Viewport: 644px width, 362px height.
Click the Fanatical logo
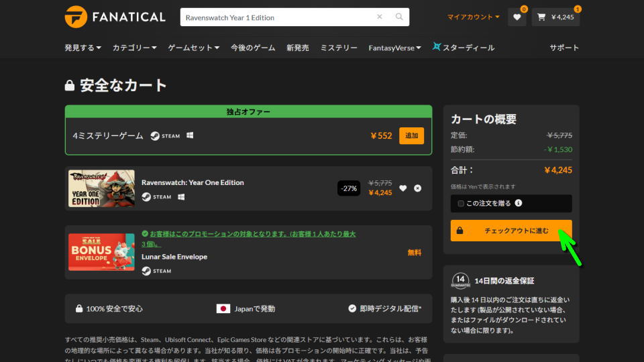115,17
